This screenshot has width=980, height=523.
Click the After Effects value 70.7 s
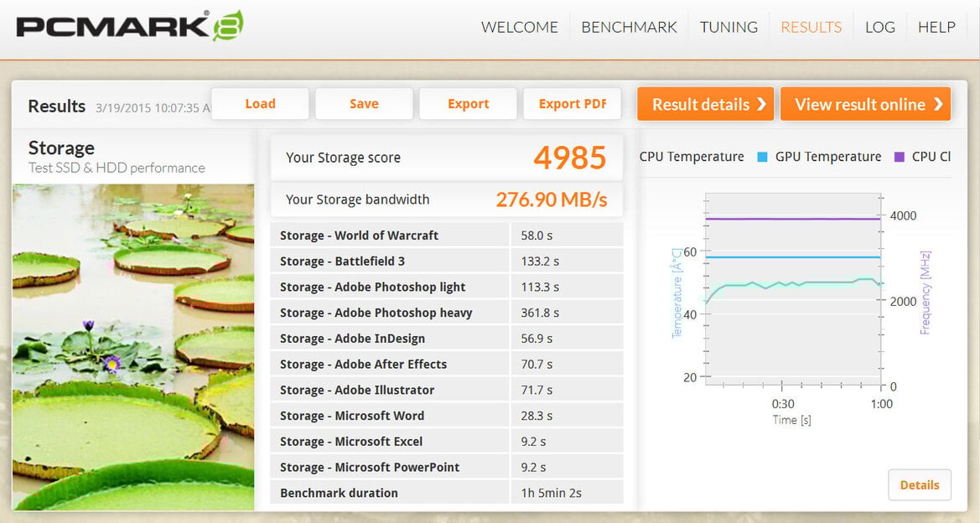[537, 365]
